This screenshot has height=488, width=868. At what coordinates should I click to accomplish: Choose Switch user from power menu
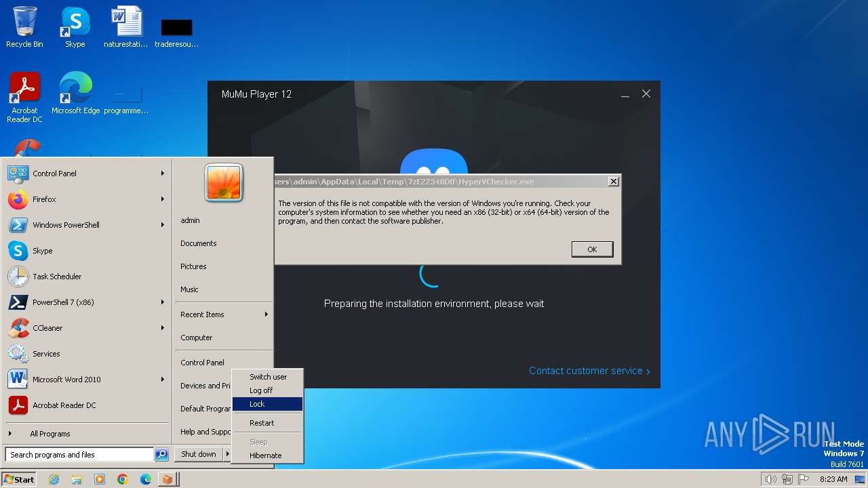[267, 377]
